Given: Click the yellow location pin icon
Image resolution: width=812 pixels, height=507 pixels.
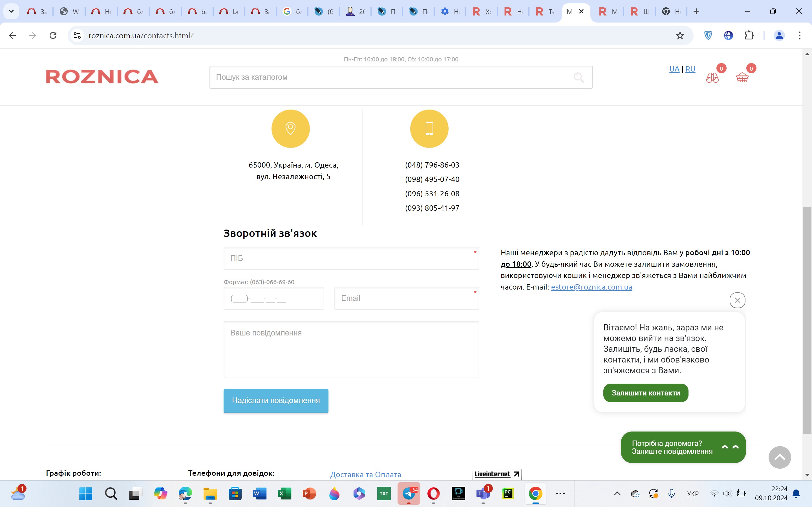Looking at the screenshot, I should 290,129.
